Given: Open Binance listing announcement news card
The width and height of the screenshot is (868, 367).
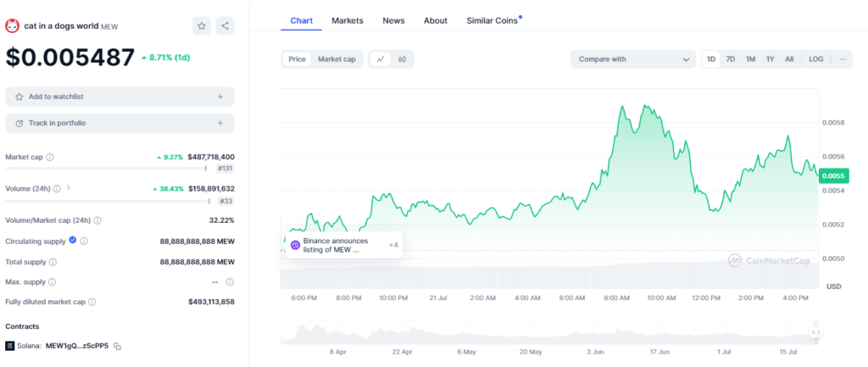Looking at the screenshot, I should pyautogui.click(x=344, y=245).
